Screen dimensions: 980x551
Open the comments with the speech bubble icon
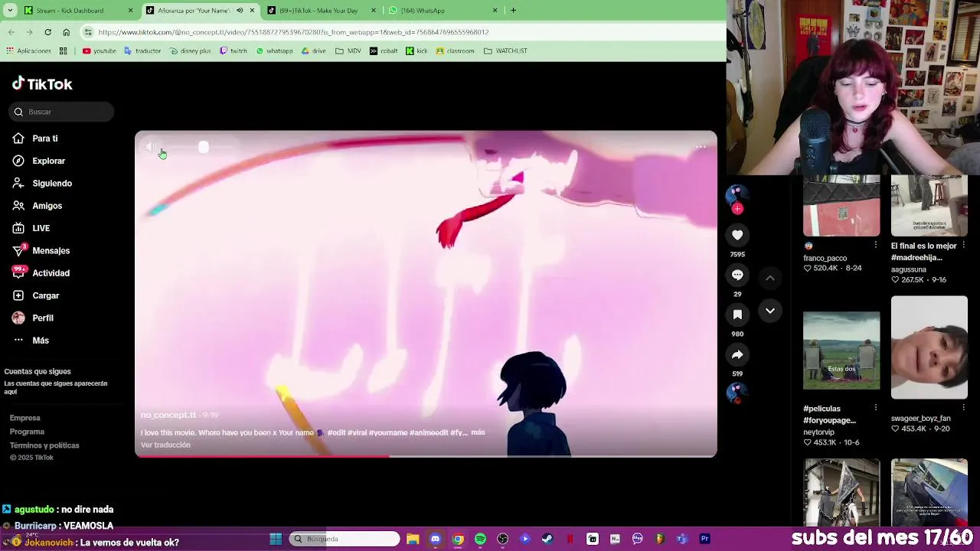(x=737, y=275)
